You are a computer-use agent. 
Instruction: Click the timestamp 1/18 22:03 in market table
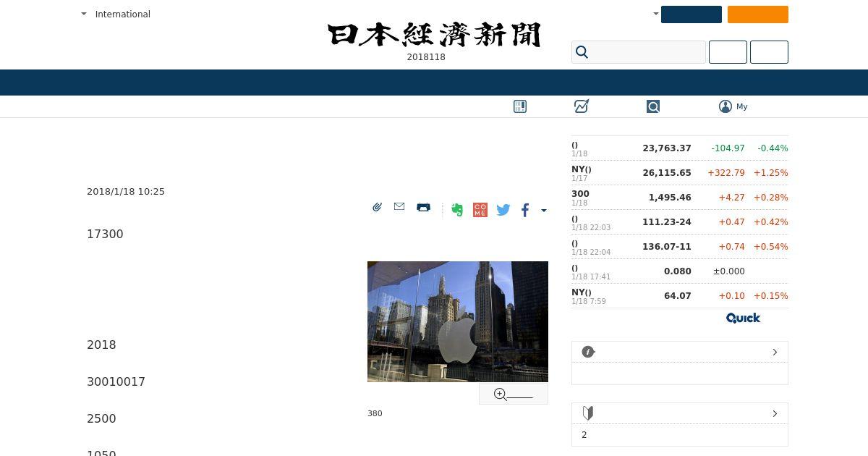click(x=591, y=227)
